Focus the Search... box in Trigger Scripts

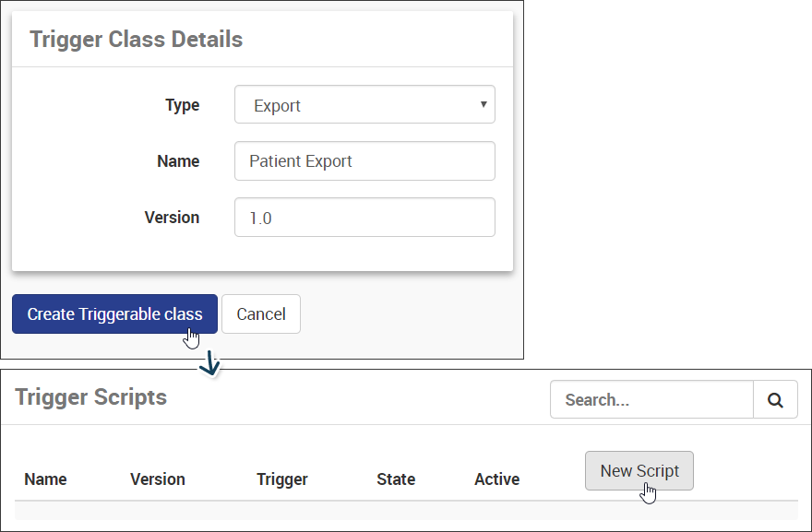pyautogui.click(x=651, y=399)
